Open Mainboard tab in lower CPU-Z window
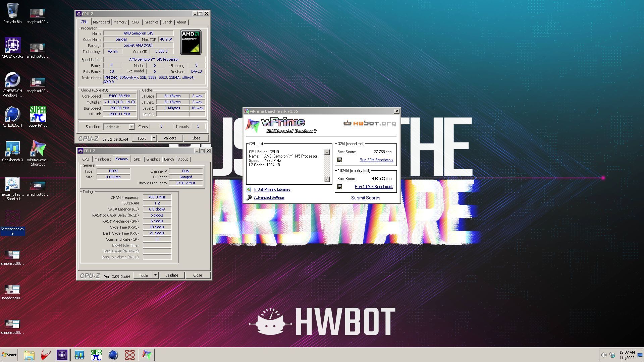Viewport: 644px width, 362px height. click(103, 159)
